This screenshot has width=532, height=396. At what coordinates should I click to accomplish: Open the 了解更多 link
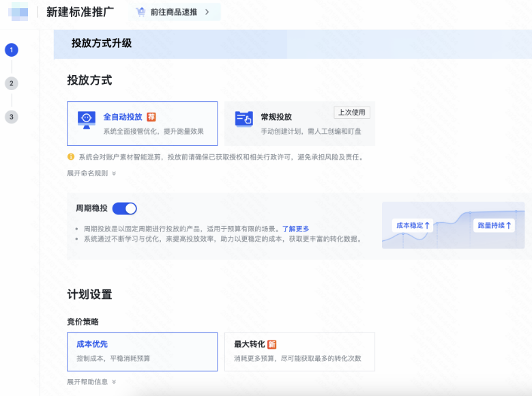(x=296, y=229)
